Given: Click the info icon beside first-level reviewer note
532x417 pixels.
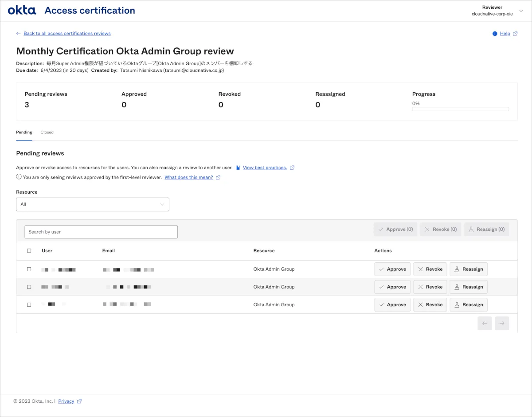Looking at the screenshot, I should point(19,177).
